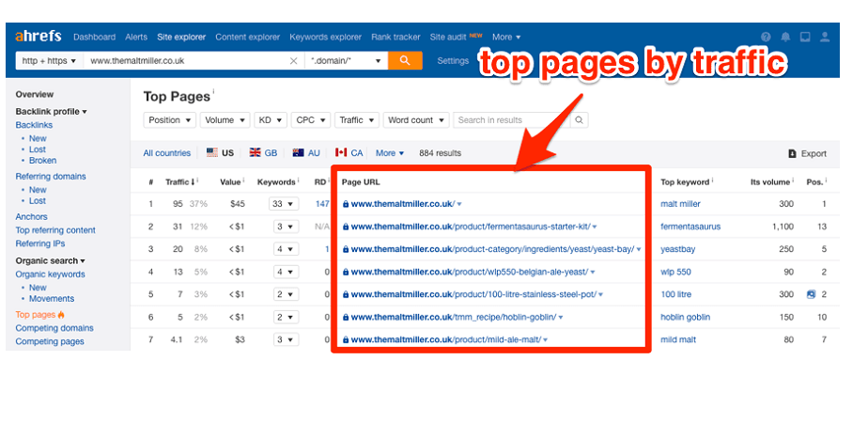Expand URL menu for hoblin-goblin page
868x423 pixels.
click(x=560, y=318)
